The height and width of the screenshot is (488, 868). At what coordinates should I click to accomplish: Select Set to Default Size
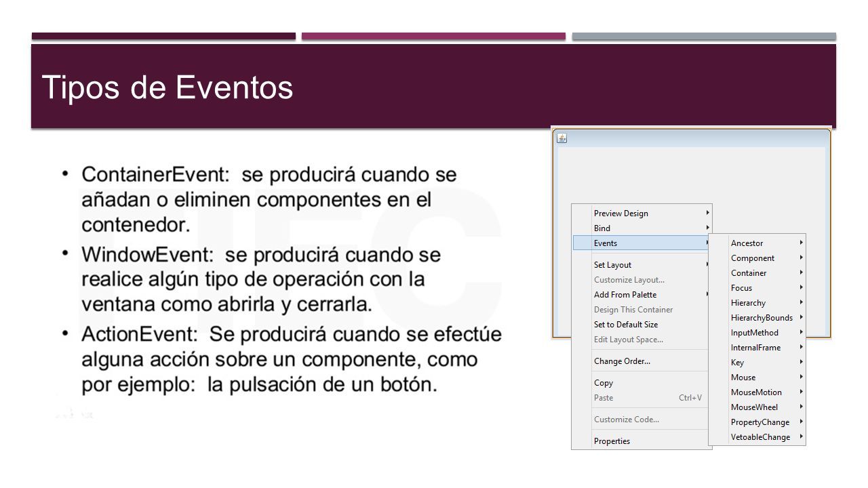(x=642, y=324)
